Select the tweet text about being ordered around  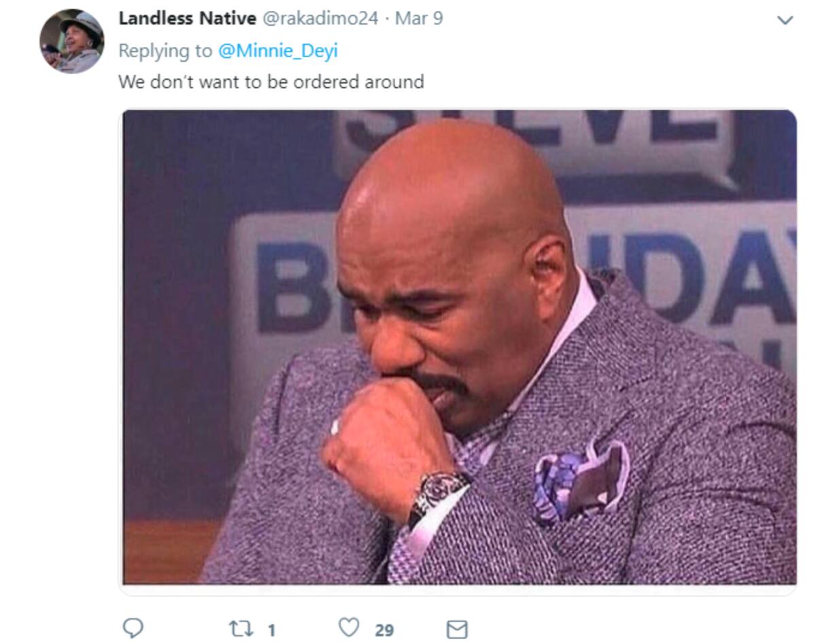point(271,82)
